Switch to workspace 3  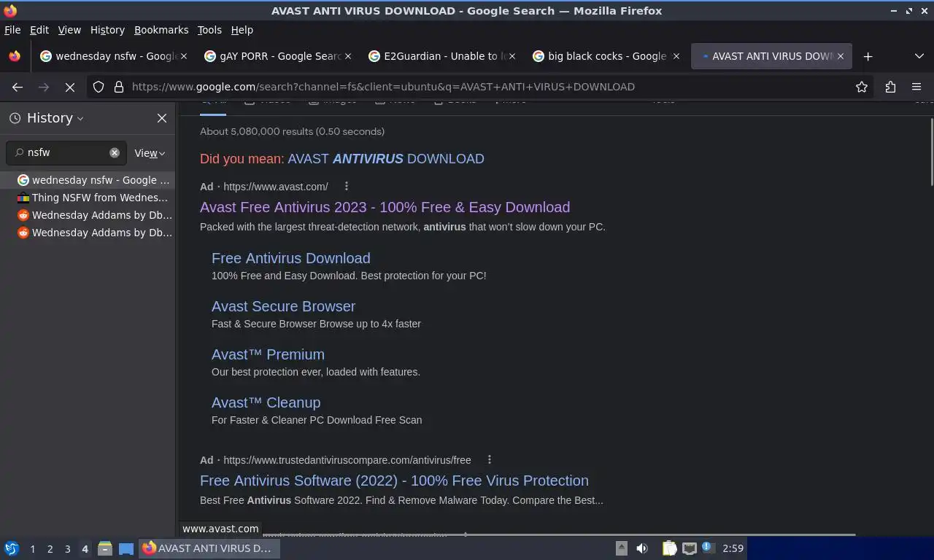(67, 548)
